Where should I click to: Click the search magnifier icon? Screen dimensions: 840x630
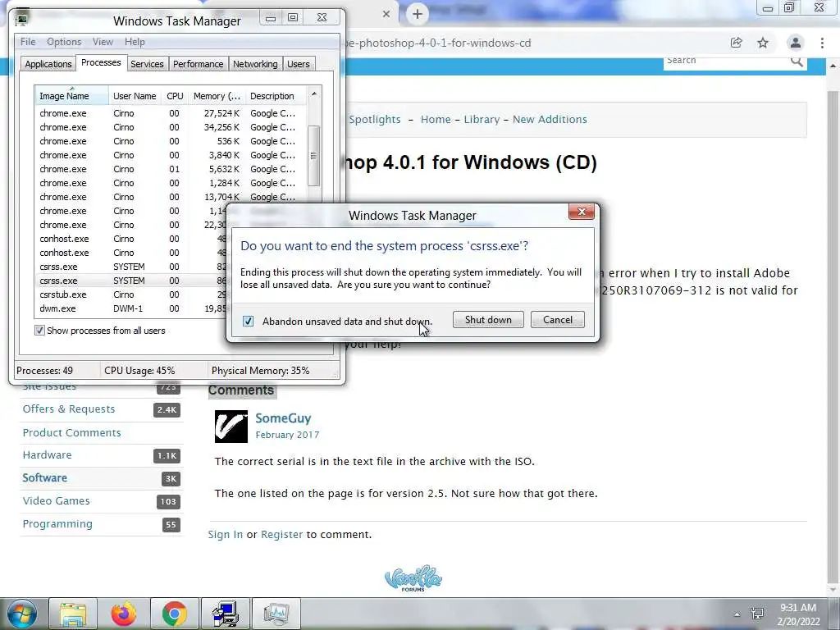[x=797, y=62]
